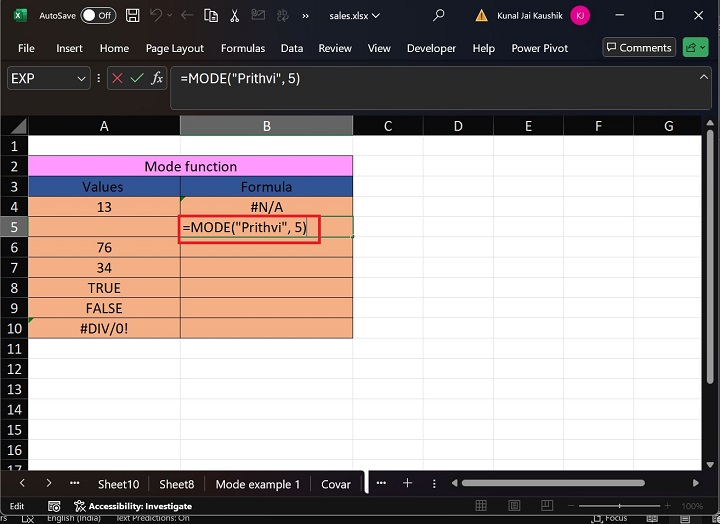Screen dimensions: 720x524
Task: Click the Search magnifier icon
Action: click(x=439, y=15)
